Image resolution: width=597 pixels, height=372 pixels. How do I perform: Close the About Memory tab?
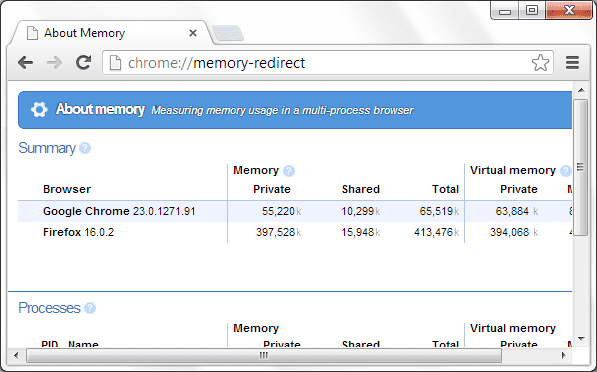coord(193,33)
